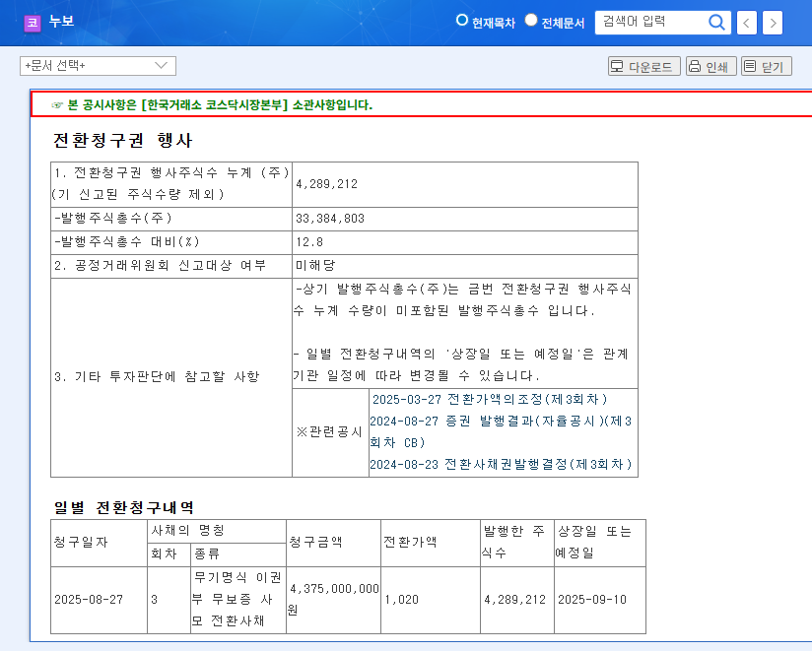Click the purple 코 logo icon
The height and width of the screenshot is (651, 812).
[33, 23]
